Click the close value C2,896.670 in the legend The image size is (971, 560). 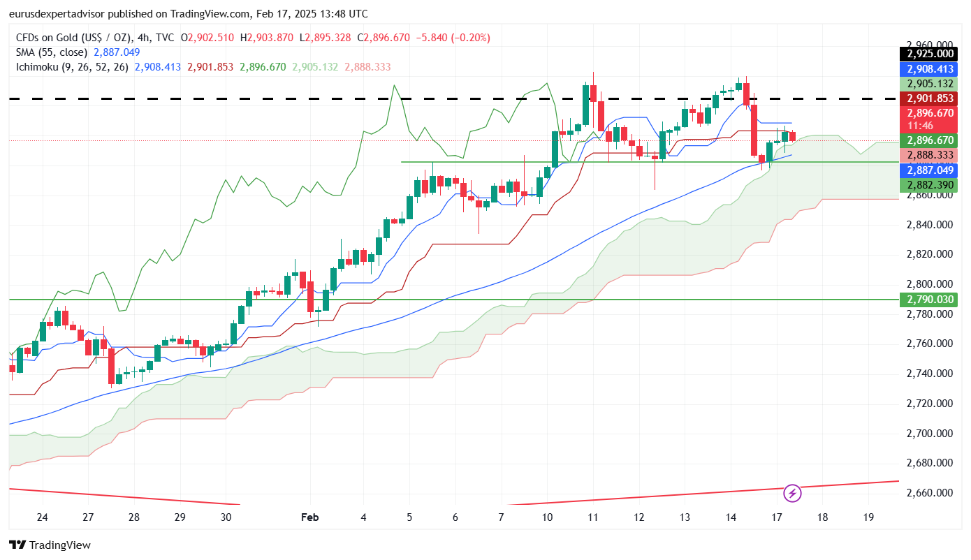click(x=385, y=38)
